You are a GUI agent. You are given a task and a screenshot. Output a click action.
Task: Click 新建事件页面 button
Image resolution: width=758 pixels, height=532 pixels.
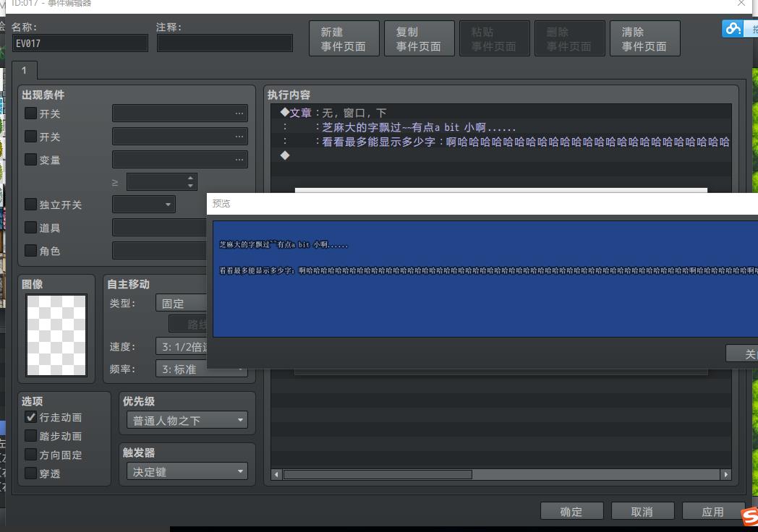click(344, 38)
